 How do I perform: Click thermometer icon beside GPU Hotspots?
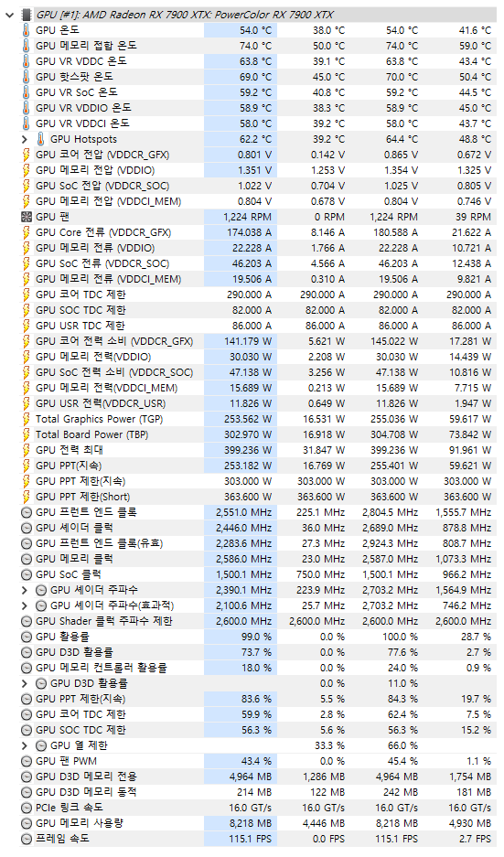[41, 139]
